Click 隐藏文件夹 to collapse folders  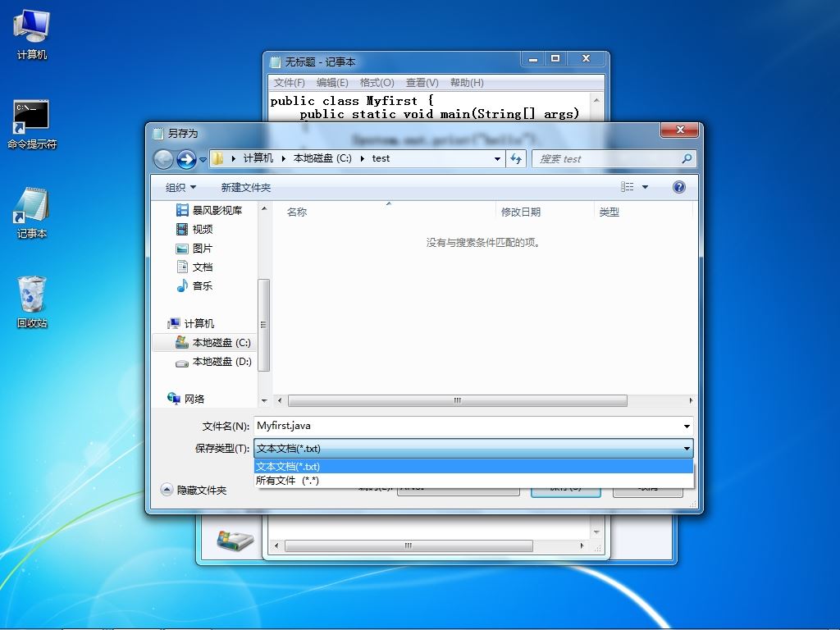click(194, 491)
